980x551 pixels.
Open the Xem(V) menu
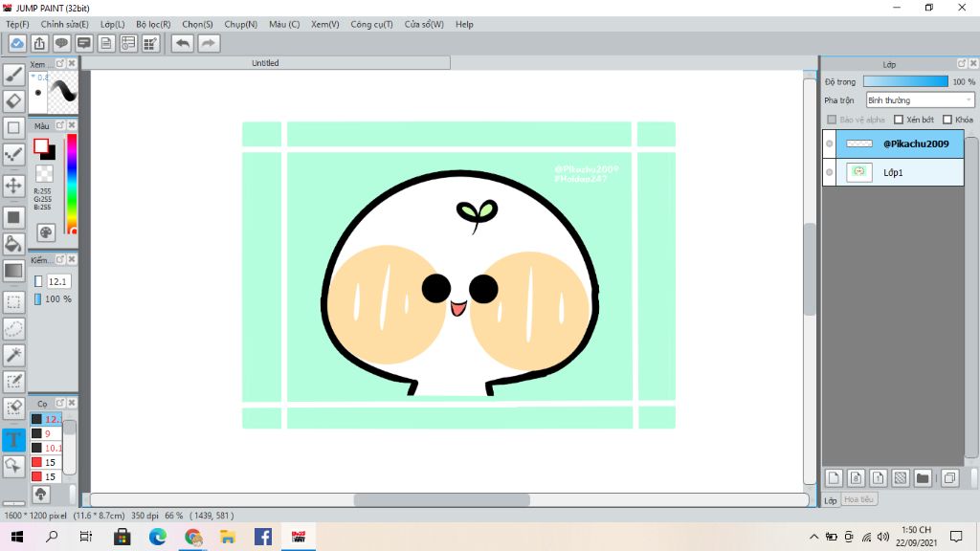[x=325, y=24]
